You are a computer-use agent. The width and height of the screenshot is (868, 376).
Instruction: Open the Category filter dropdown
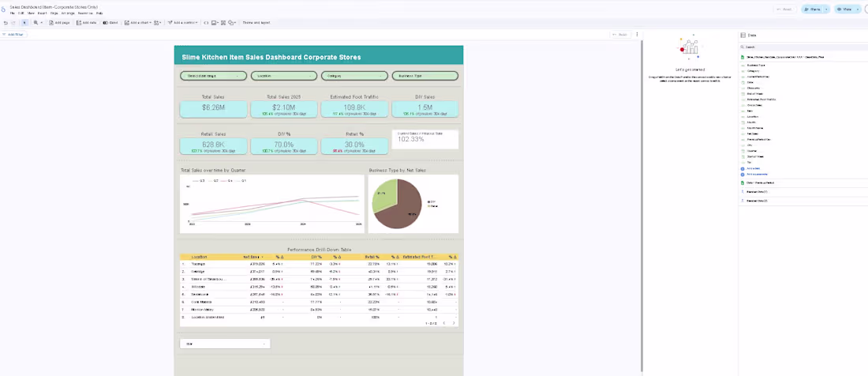tap(354, 76)
